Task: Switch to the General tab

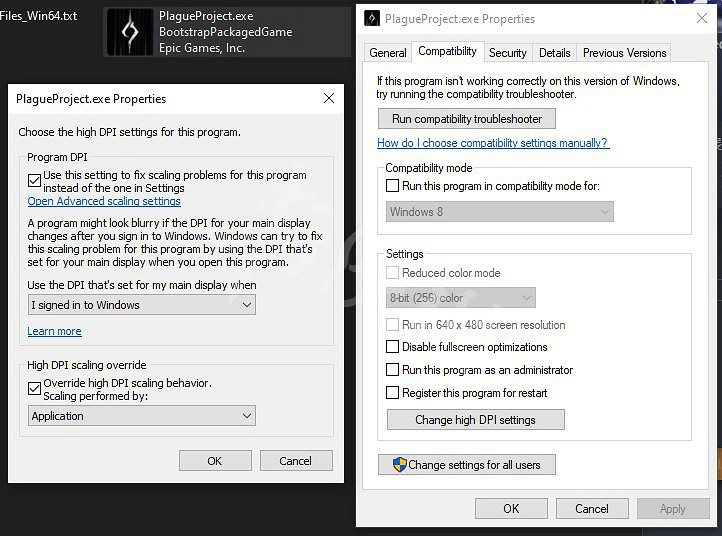Action: click(x=387, y=53)
